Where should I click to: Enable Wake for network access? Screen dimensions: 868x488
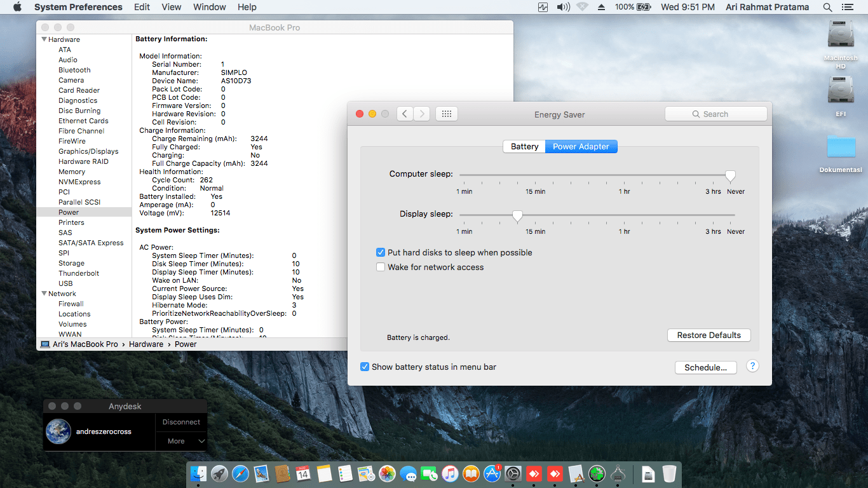pos(381,267)
